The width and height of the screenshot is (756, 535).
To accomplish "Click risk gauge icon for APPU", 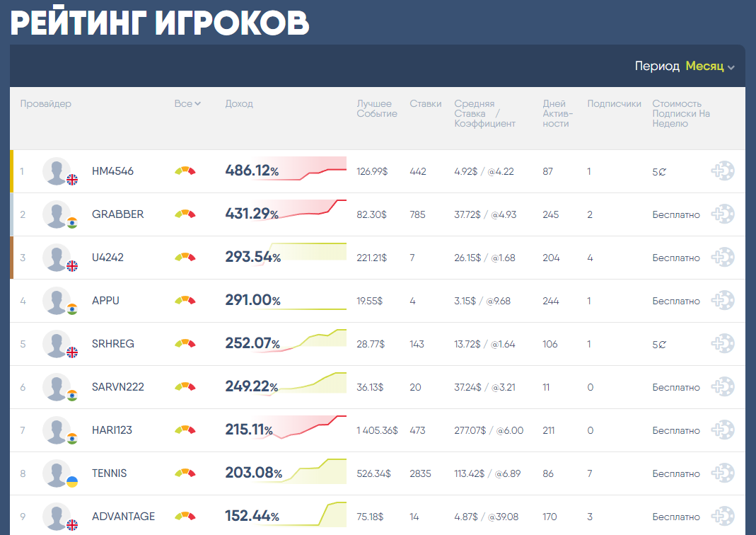I will [x=185, y=301].
